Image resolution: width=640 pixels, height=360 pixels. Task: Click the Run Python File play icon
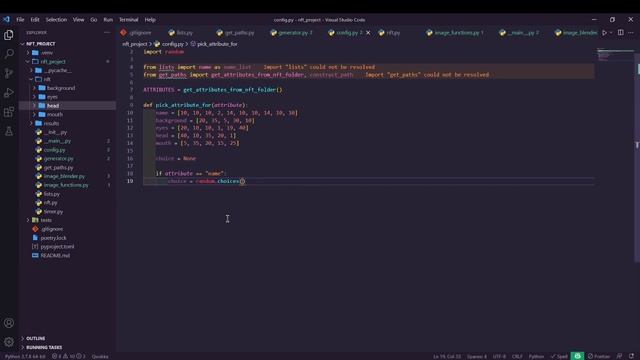click(x=604, y=33)
